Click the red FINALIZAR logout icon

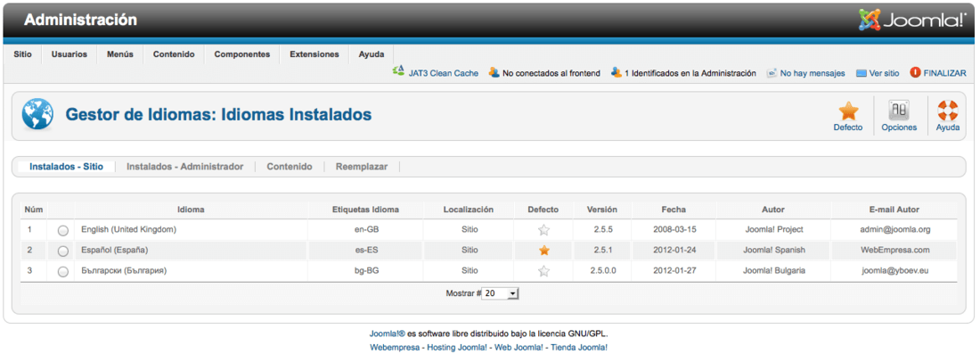click(916, 72)
